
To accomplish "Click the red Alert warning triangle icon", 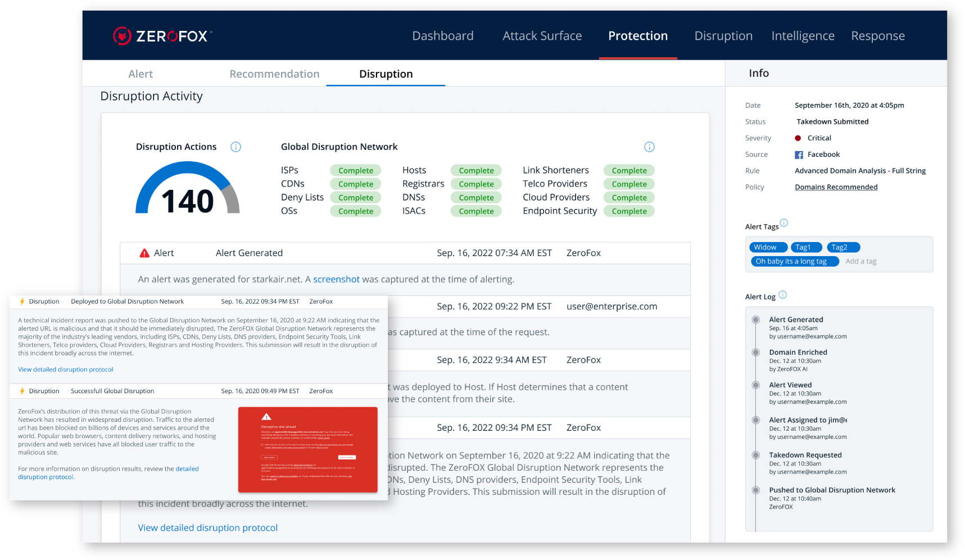I will pyautogui.click(x=144, y=253).
